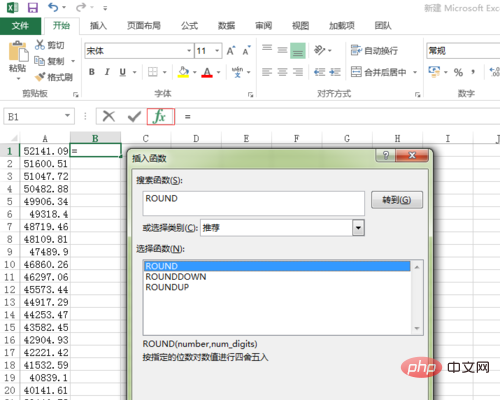
Task: Click Merge and Center (合并后居中) button
Action: [379, 72]
